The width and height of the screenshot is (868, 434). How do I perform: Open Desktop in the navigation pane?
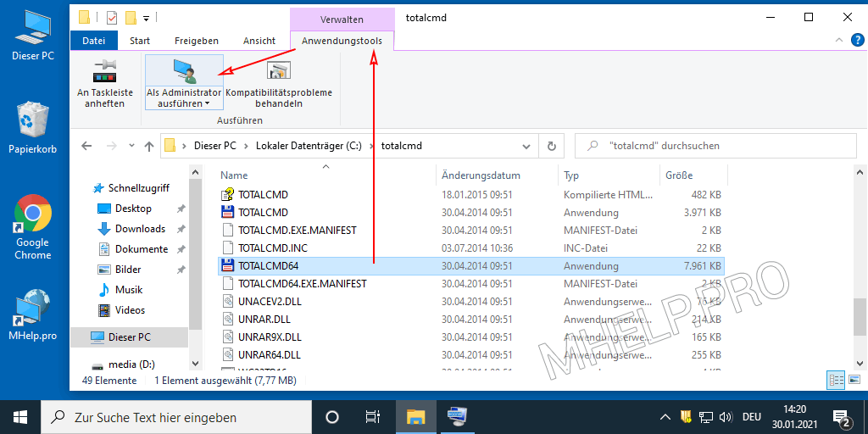(133, 209)
